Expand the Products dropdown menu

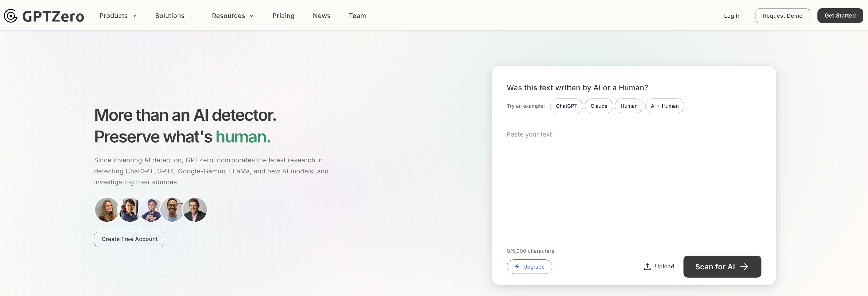(118, 16)
